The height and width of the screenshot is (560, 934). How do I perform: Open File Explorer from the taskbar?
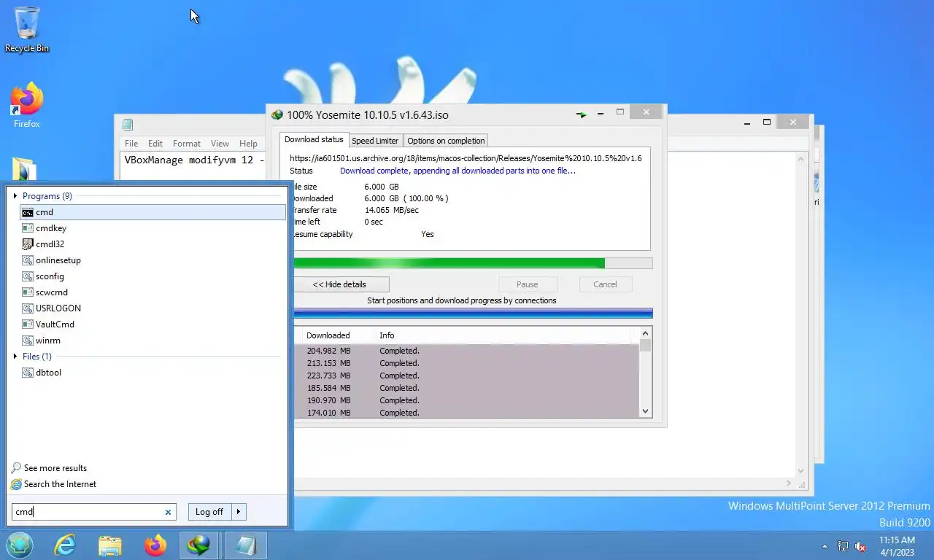pos(110,545)
